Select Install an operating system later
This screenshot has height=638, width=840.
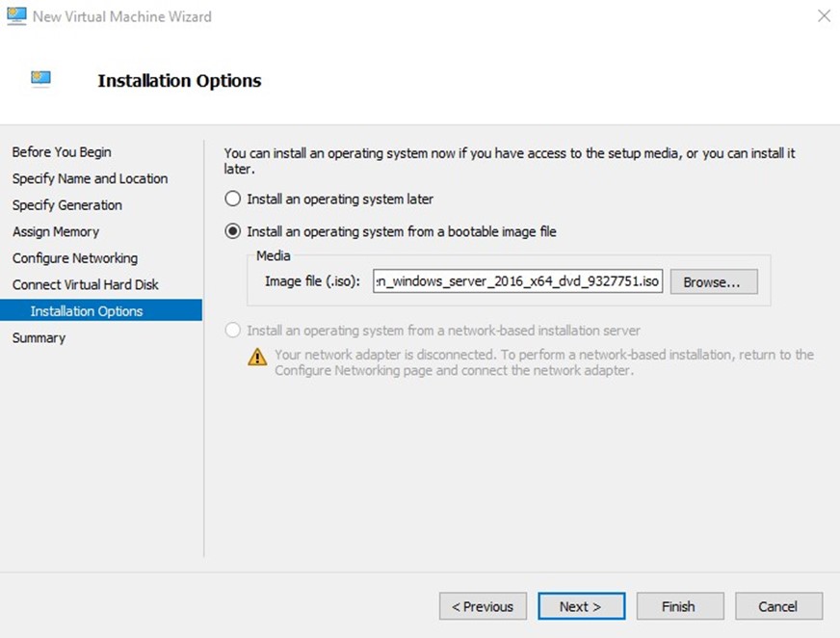232,199
